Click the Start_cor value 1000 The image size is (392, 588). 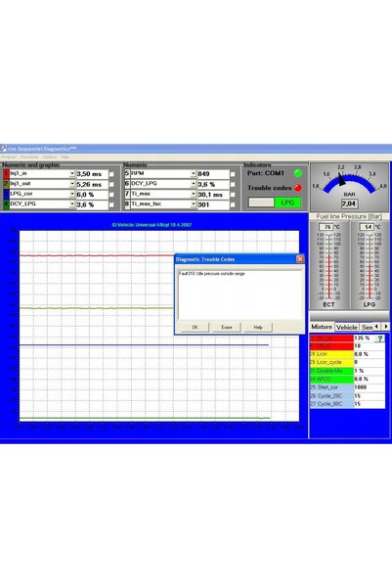point(369,387)
